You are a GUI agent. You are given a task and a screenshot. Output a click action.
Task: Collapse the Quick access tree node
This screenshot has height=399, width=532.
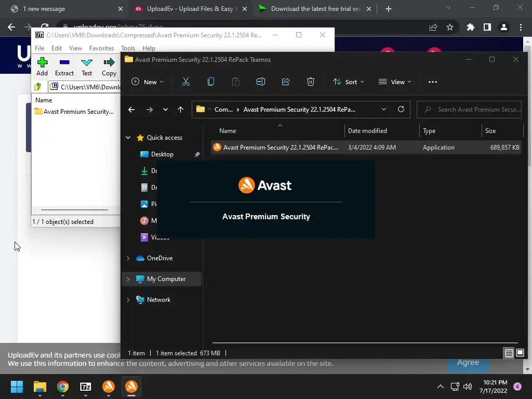click(128, 137)
